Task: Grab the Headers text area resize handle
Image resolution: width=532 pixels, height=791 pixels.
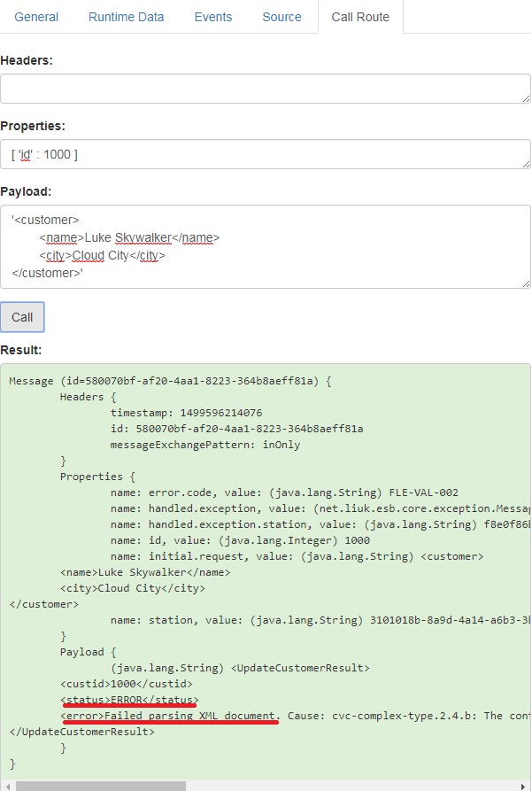Action: coord(526,98)
